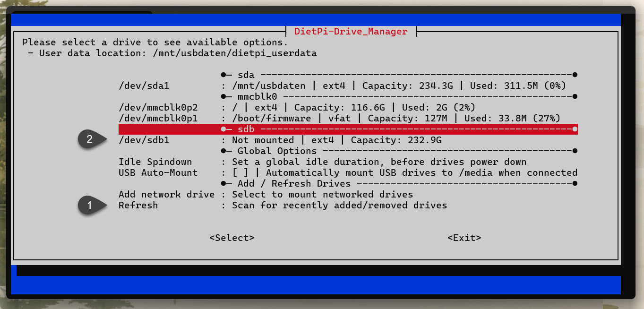Click the highlighted sdb header row
The image size is (644, 309).
pos(348,129)
